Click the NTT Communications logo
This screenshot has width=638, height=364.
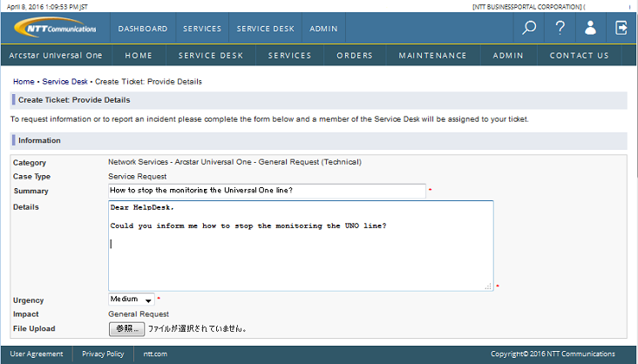point(56,28)
